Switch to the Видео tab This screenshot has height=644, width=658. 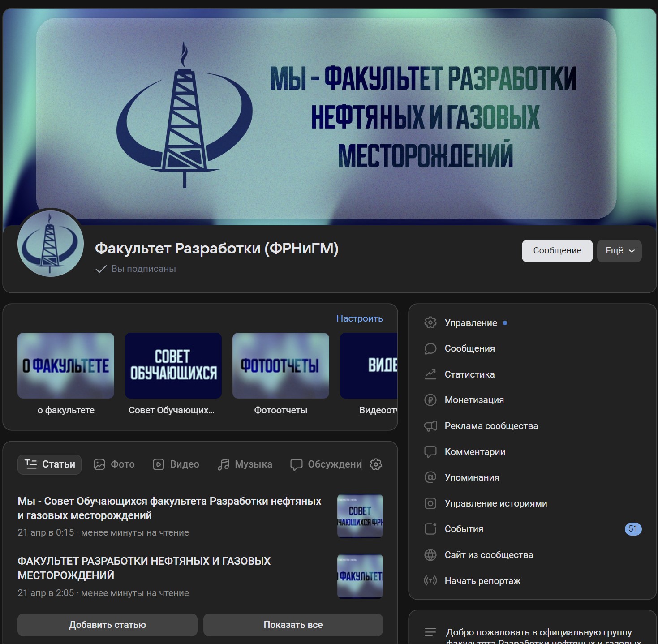pos(176,464)
